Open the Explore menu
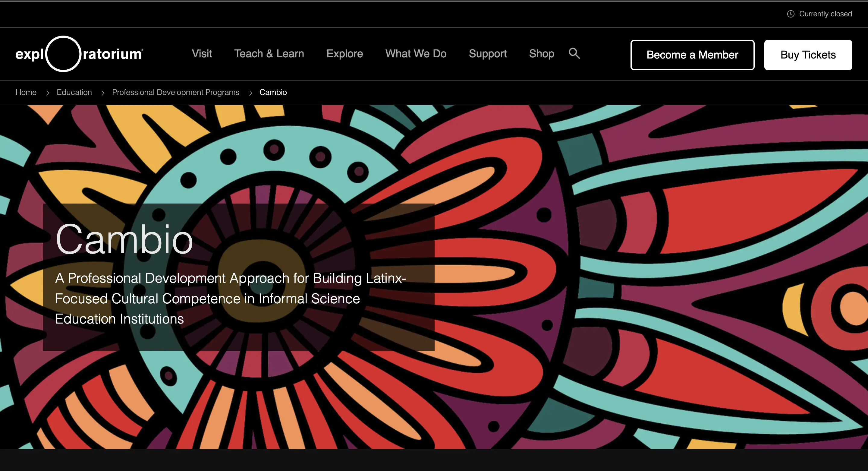 344,54
